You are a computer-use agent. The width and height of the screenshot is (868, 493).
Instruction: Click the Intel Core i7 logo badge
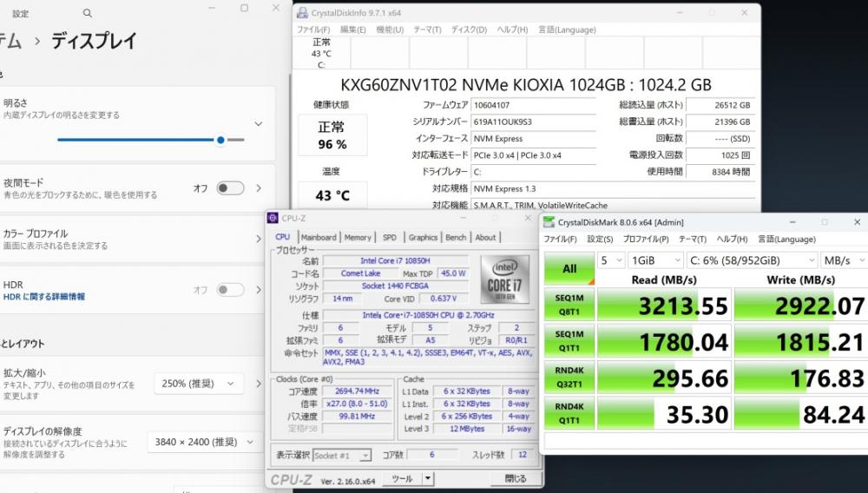click(504, 278)
